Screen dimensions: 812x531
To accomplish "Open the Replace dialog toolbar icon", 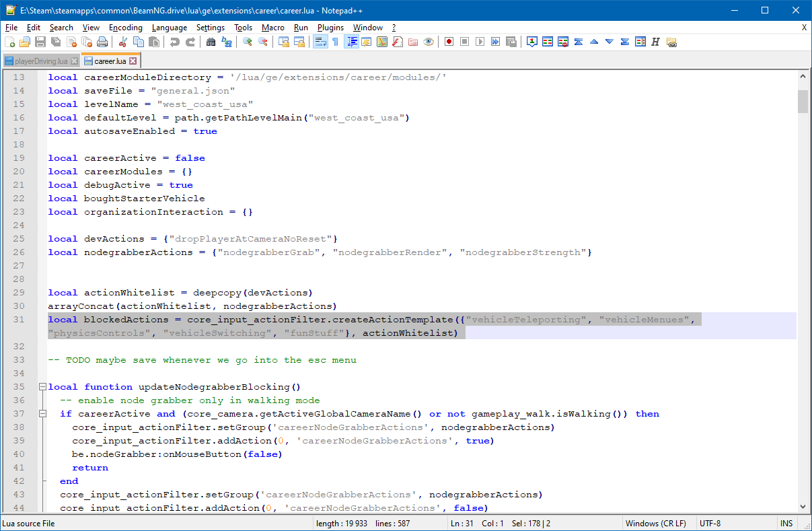I will tap(227, 42).
